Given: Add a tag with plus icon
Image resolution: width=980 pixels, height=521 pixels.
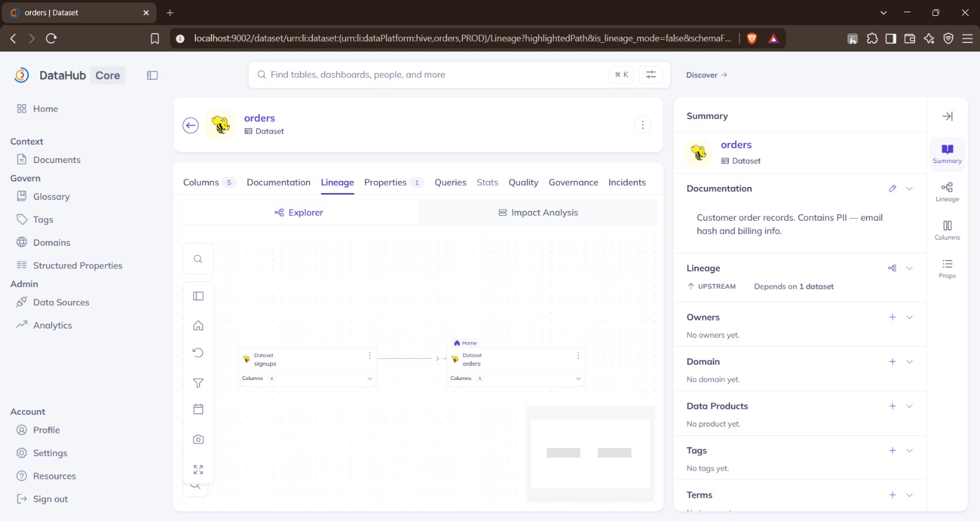Looking at the screenshot, I should [892, 451].
